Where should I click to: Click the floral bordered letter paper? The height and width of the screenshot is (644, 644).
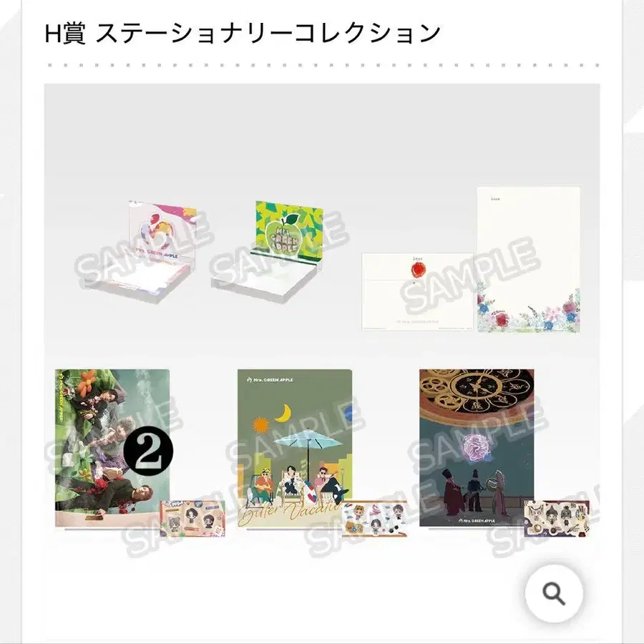pos(529,260)
